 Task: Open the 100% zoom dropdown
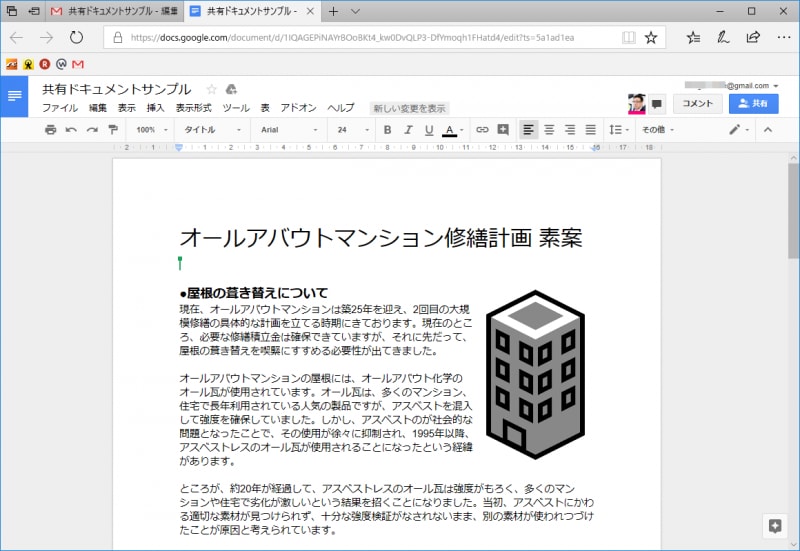(152, 130)
